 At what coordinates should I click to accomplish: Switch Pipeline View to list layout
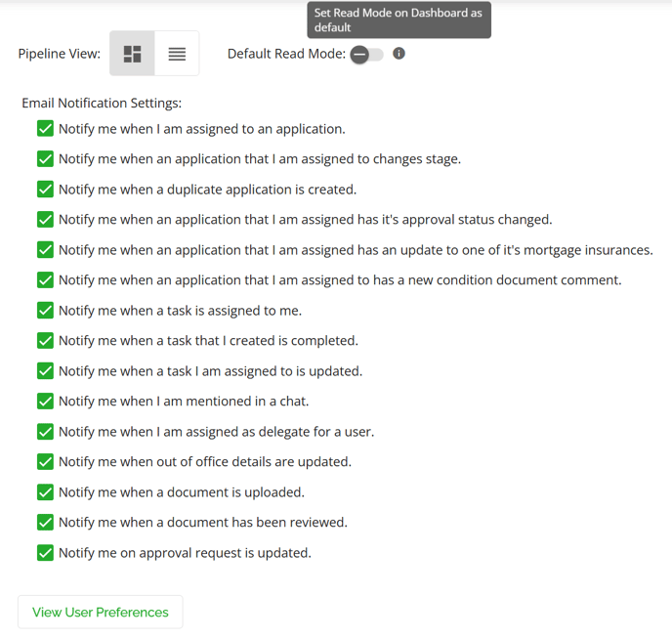coord(177,54)
